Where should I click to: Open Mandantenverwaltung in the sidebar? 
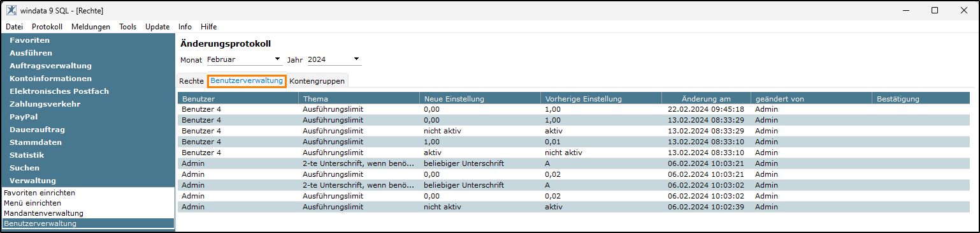click(43, 213)
